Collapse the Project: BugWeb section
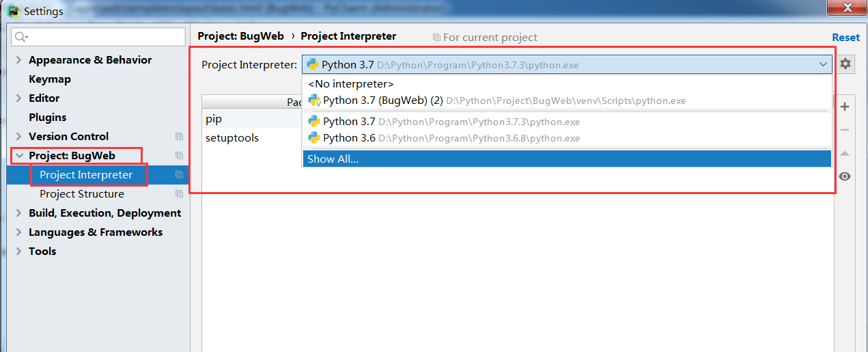The width and height of the screenshot is (868, 352). click(18, 156)
